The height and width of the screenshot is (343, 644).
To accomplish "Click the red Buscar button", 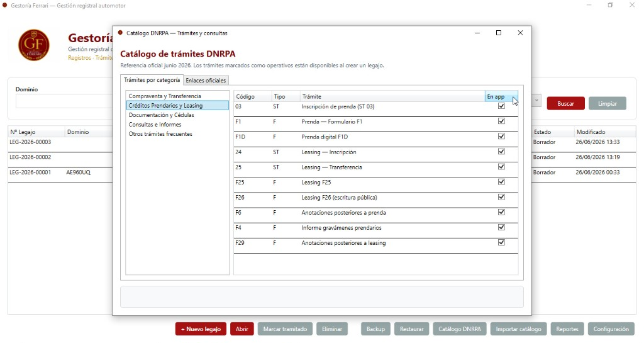I will pyautogui.click(x=565, y=103).
